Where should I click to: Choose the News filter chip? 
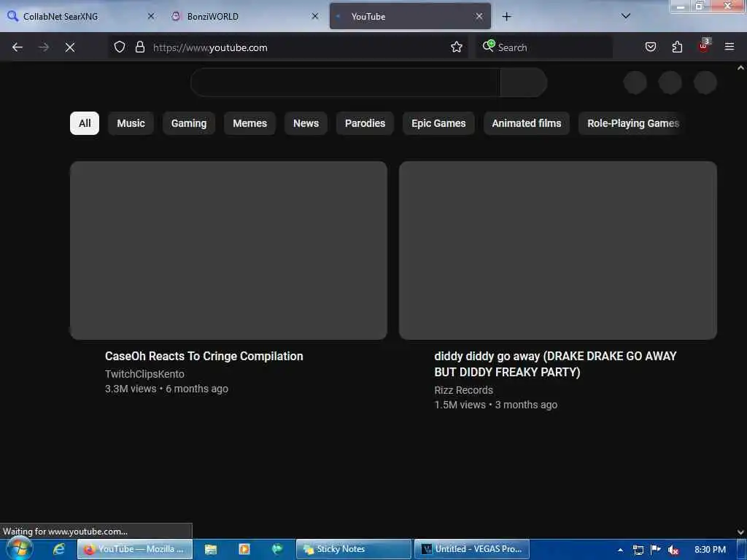(306, 123)
